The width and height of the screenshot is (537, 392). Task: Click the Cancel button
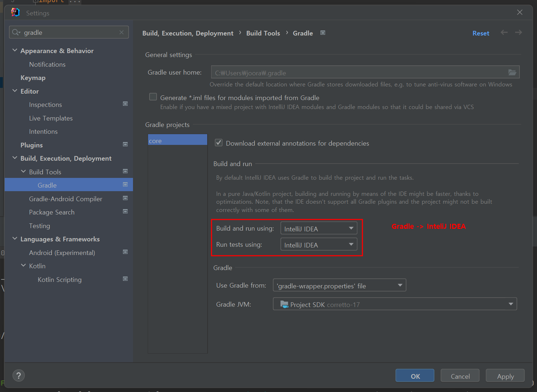pos(460,376)
